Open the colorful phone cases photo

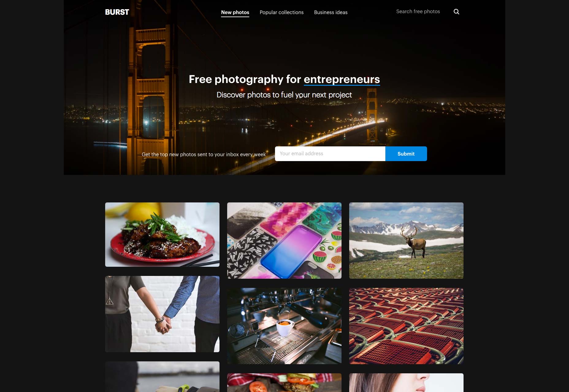(284, 240)
